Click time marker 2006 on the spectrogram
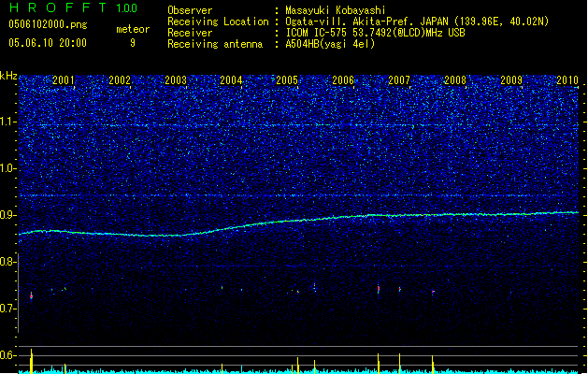Screen dimensions: 588x374 pyautogui.click(x=343, y=79)
